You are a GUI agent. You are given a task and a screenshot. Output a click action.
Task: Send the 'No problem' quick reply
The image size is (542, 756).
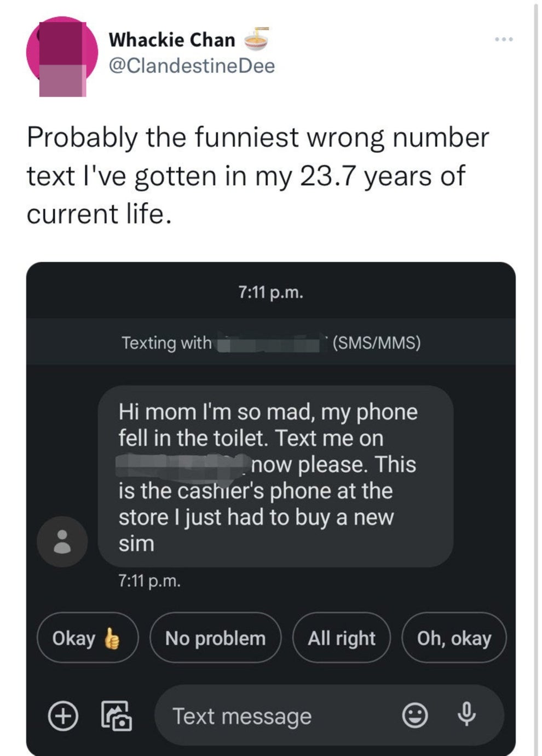216,637
